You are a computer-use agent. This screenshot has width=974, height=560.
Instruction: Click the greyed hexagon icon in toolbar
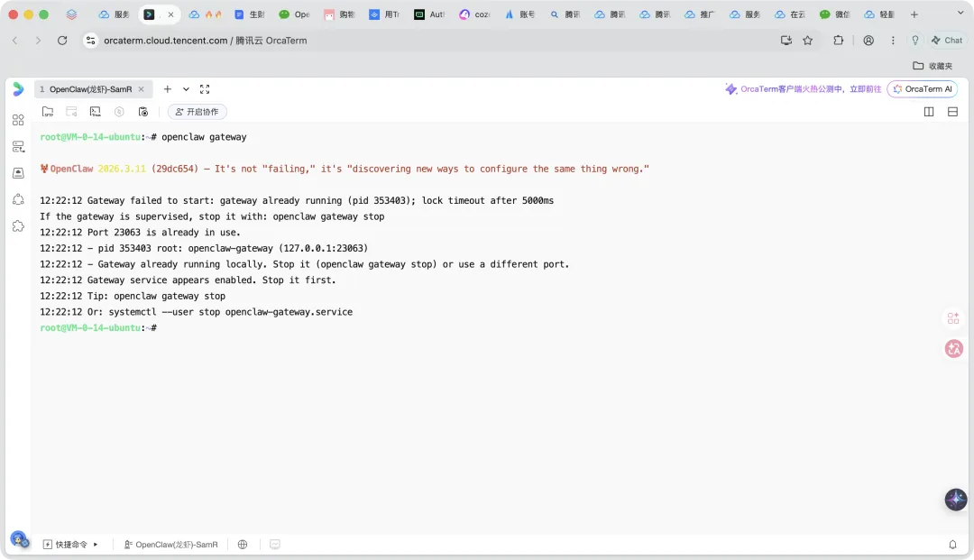pos(119,112)
